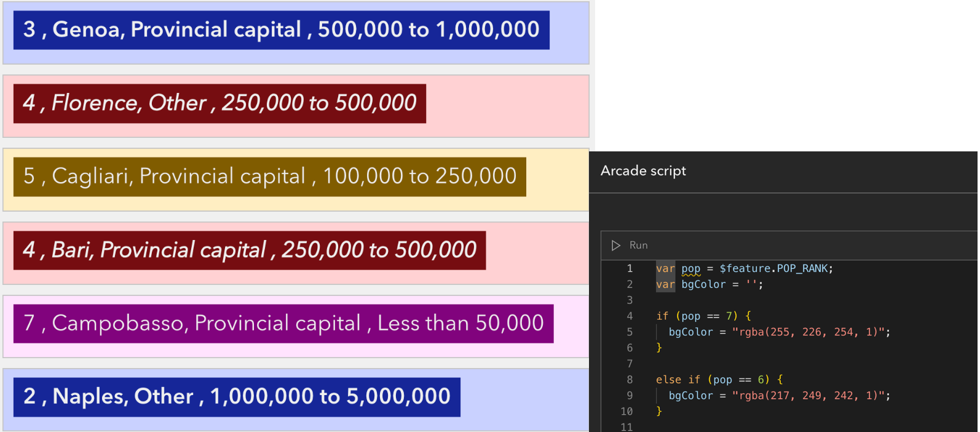The width and height of the screenshot is (980, 432).
Task: Click empty line 7 in the editor
Action: point(738,364)
